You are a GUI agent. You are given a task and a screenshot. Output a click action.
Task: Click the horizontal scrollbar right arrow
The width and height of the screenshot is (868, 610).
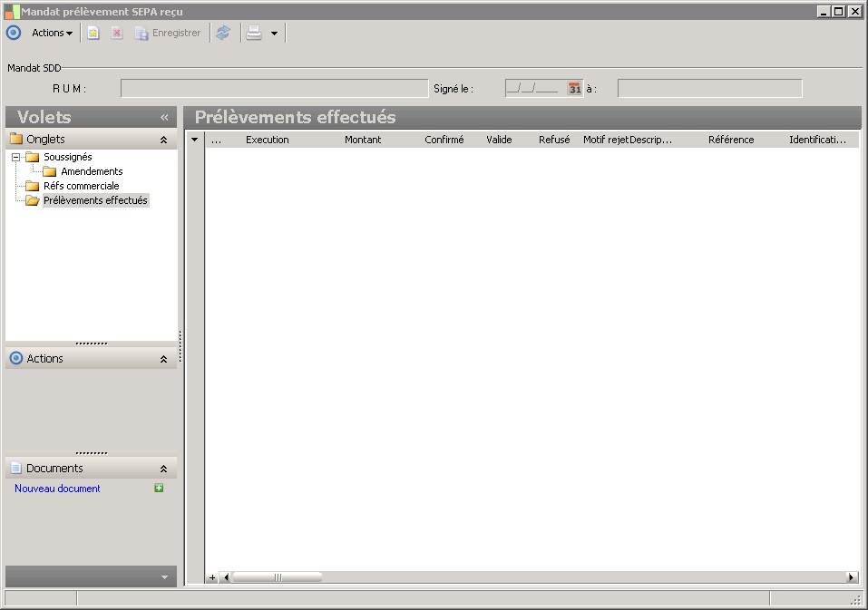(x=852, y=578)
